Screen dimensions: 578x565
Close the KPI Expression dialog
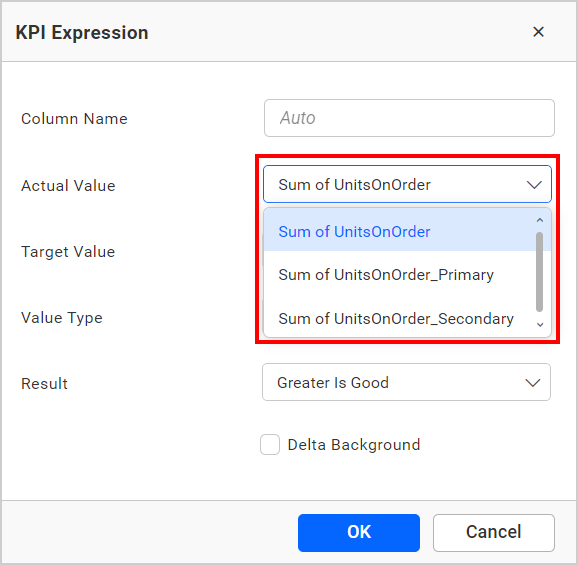point(538,32)
